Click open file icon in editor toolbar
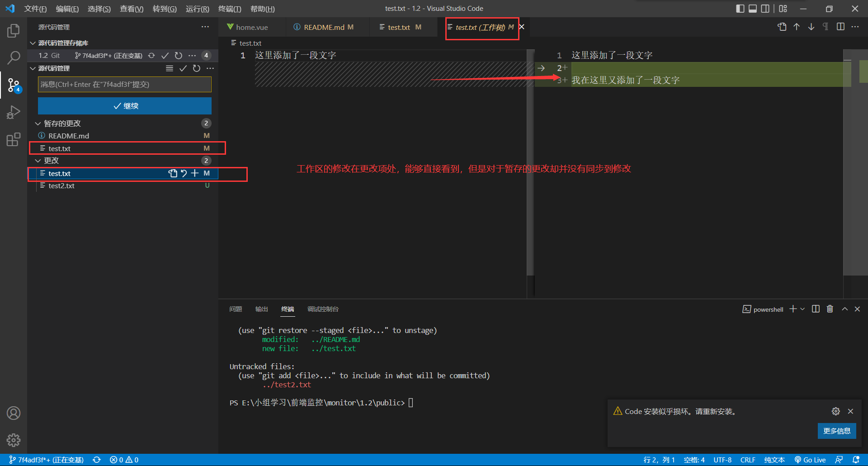This screenshot has width=868, height=466. tap(782, 27)
